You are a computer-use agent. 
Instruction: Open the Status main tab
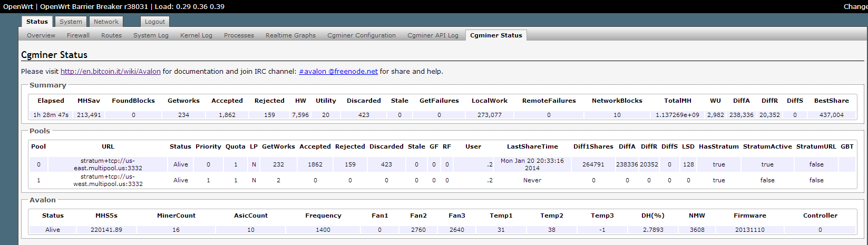(37, 22)
